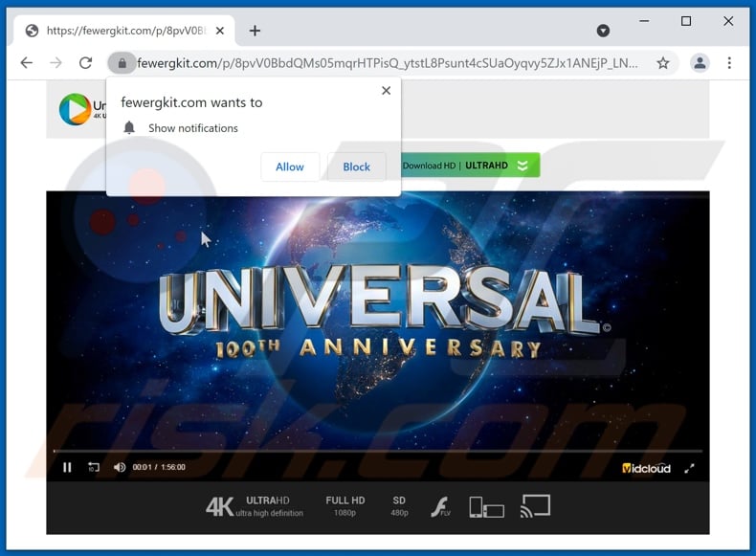Go back to the previous page
Viewport: 756px width, 556px height.
point(27,63)
